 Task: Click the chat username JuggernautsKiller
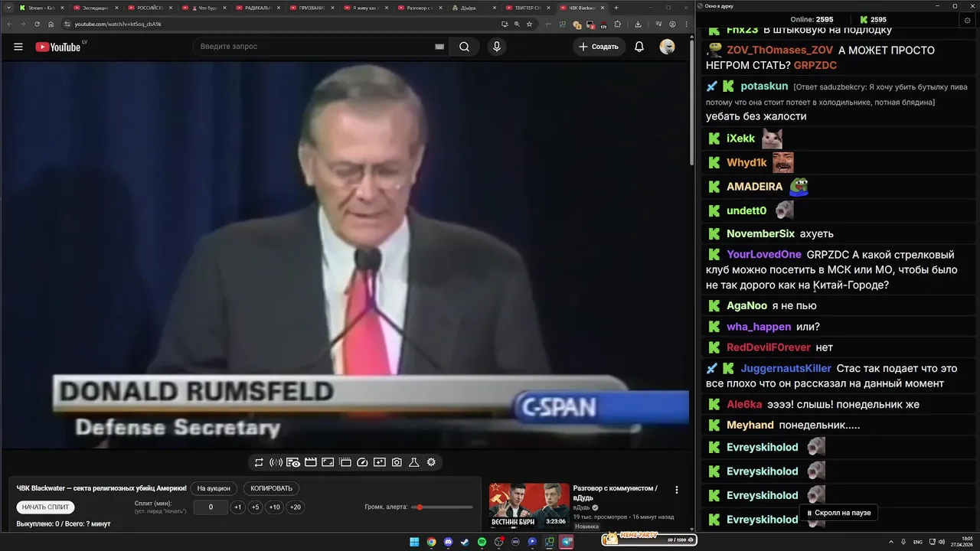(786, 368)
